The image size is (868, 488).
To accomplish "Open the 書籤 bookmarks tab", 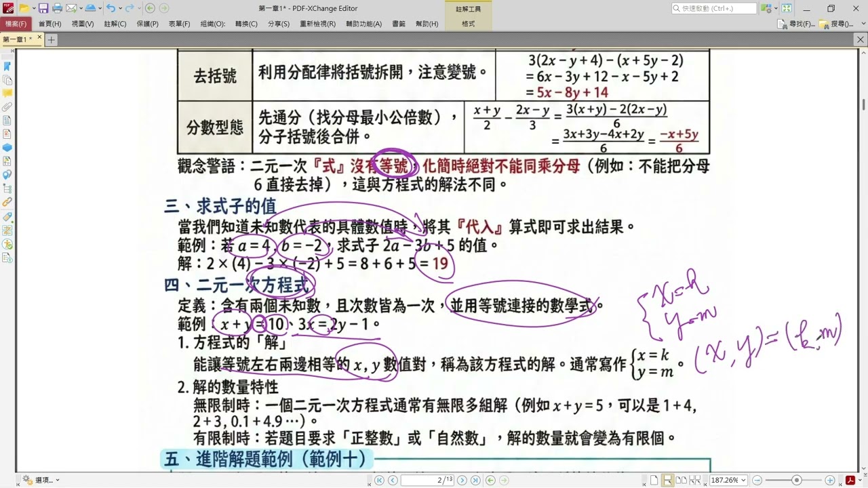I will point(399,24).
